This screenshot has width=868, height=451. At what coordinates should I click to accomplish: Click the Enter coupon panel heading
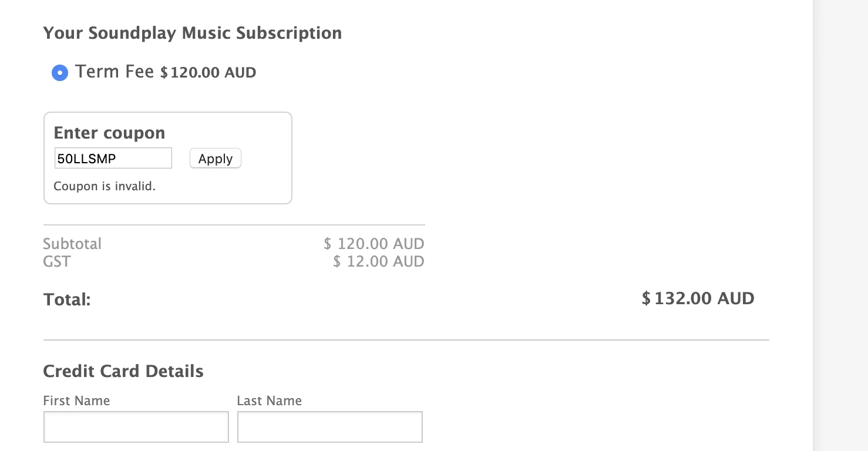click(x=109, y=133)
